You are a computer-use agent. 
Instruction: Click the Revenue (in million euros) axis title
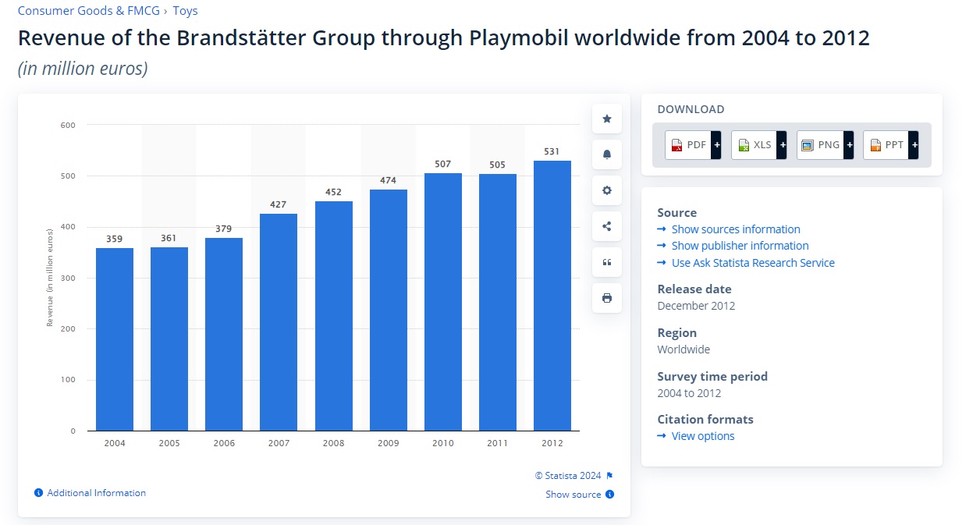pos(50,278)
